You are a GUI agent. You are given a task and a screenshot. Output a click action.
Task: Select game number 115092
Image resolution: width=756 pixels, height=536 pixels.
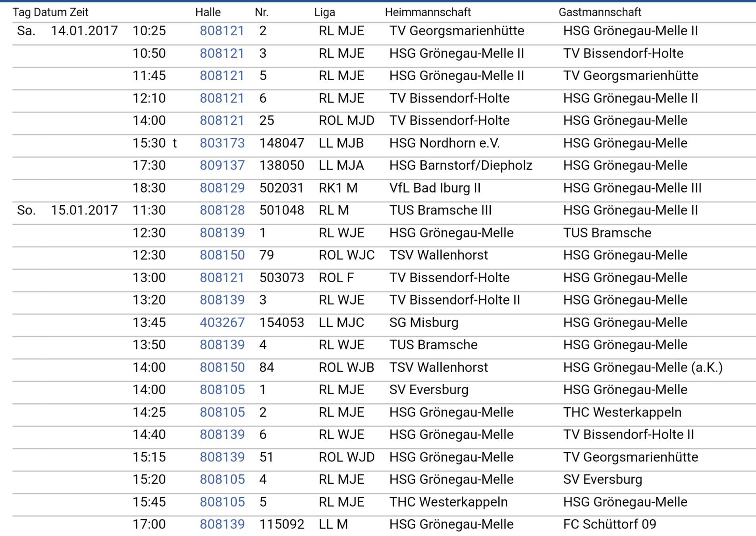click(282, 524)
